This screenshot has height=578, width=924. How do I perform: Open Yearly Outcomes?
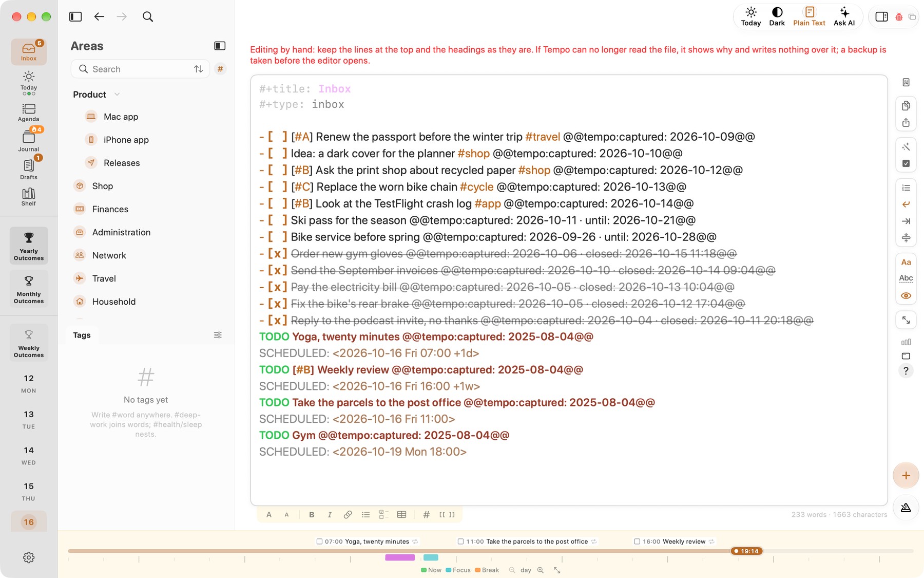(29, 246)
